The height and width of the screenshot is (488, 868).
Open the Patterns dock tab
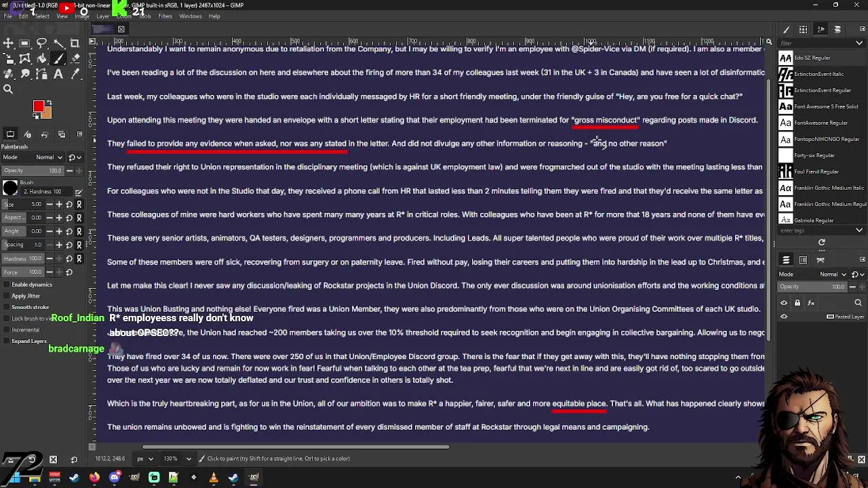803,30
